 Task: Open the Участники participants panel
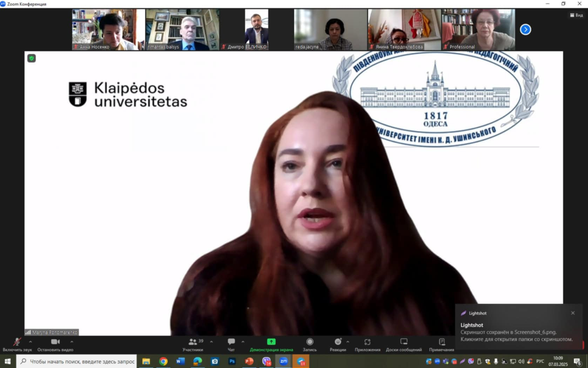(x=193, y=344)
